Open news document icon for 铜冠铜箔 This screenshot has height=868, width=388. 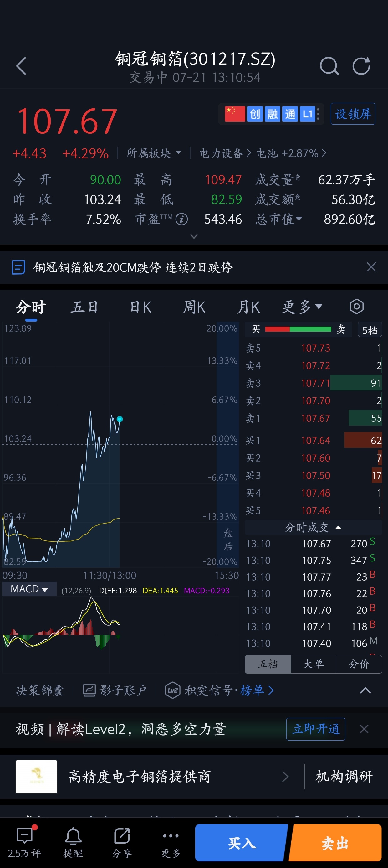point(18,267)
